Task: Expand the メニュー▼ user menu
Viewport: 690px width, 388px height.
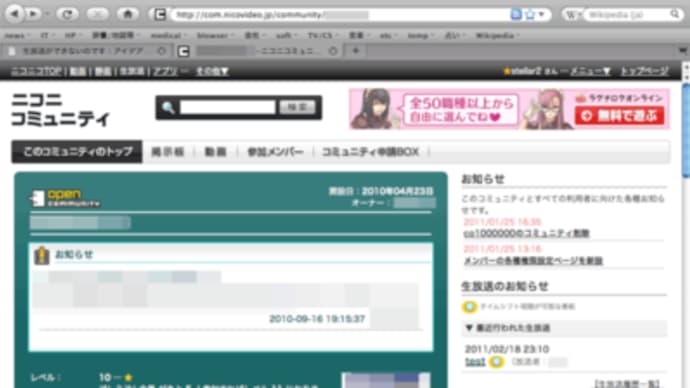Action: point(591,71)
